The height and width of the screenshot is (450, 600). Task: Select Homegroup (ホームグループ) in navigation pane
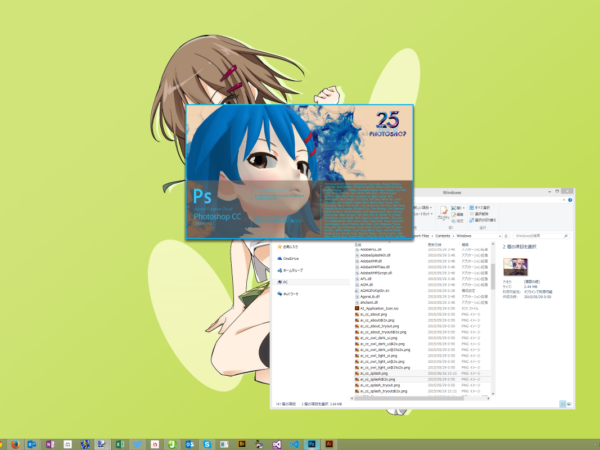click(290, 270)
